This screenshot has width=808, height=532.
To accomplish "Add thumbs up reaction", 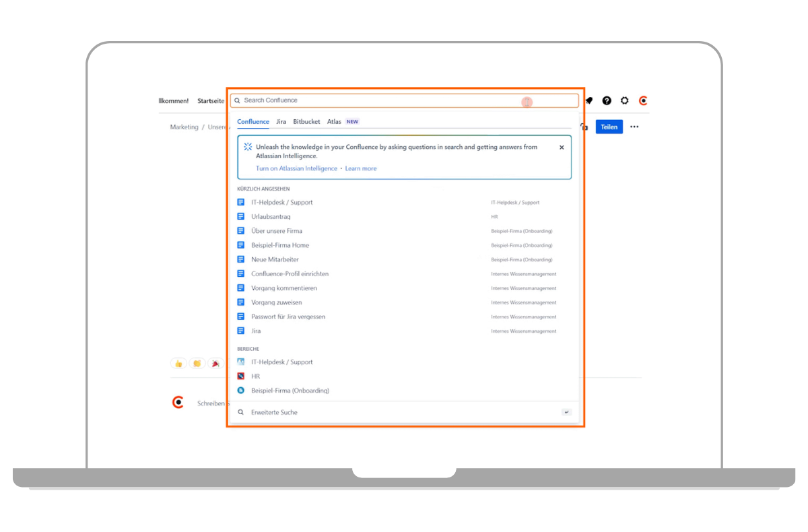I will 178,364.
